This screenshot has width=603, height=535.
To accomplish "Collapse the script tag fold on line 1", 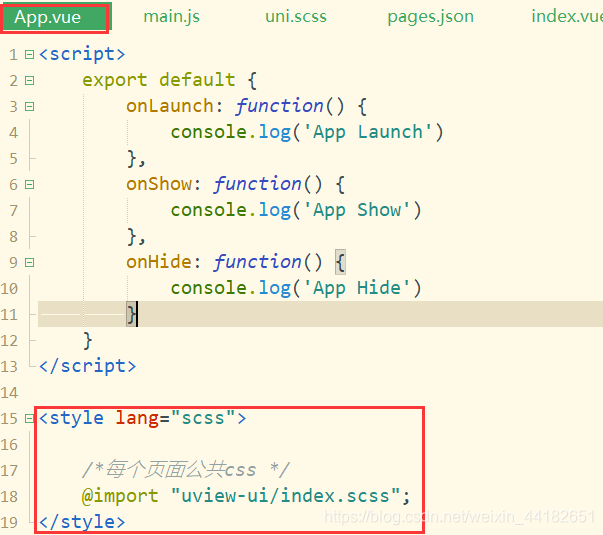I will tap(29, 54).
